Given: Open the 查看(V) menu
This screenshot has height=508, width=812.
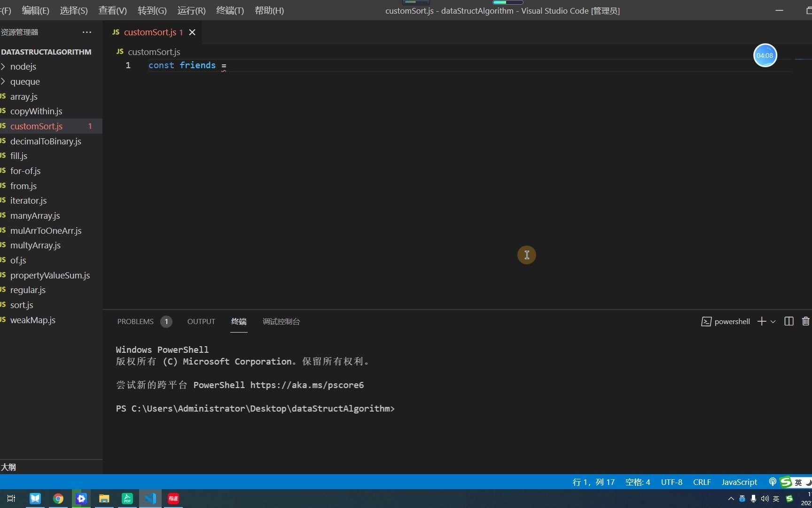Looking at the screenshot, I should click(112, 10).
